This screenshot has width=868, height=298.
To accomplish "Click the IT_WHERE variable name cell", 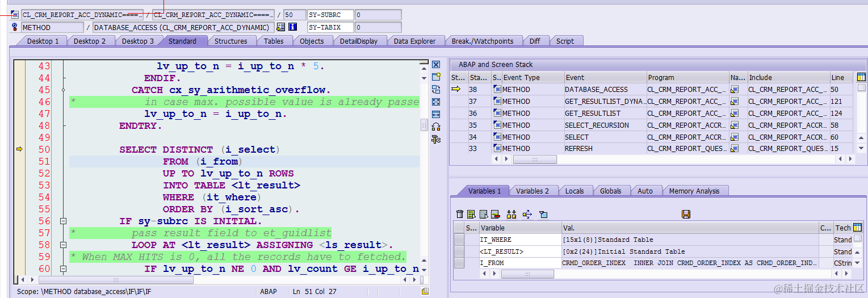I will [x=521, y=240].
